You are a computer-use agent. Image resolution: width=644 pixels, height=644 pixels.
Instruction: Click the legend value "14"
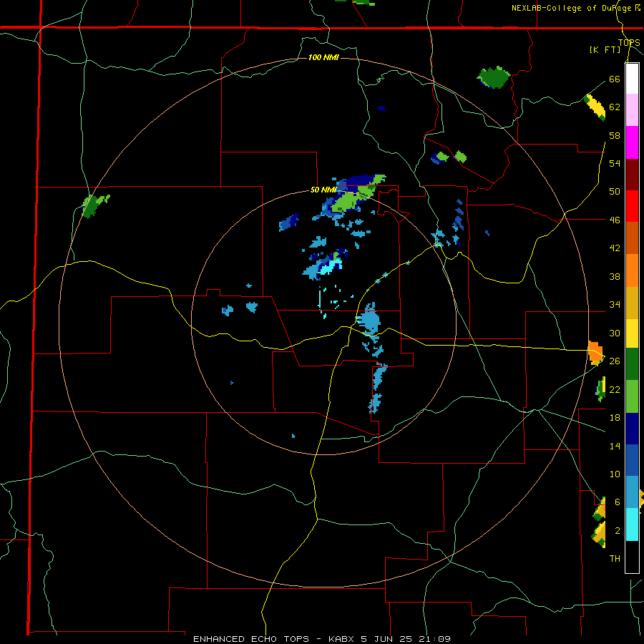[615, 446]
